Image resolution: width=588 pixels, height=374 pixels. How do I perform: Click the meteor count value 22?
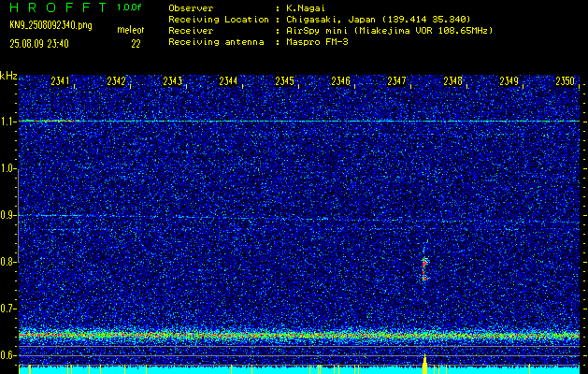click(x=136, y=44)
